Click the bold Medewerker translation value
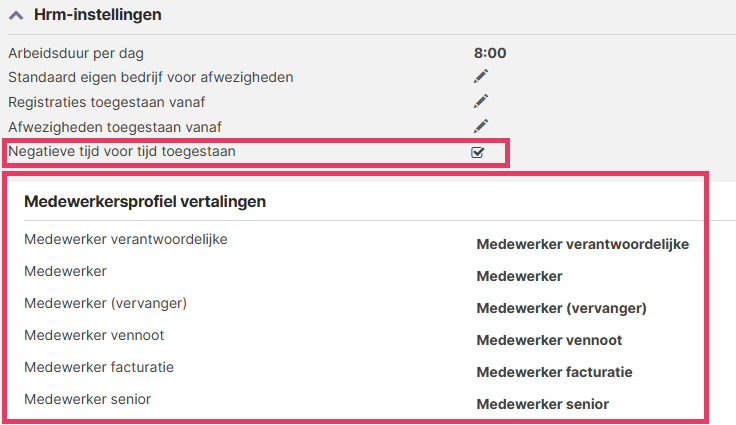The width and height of the screenshot is (736, 425). point(519,276)
